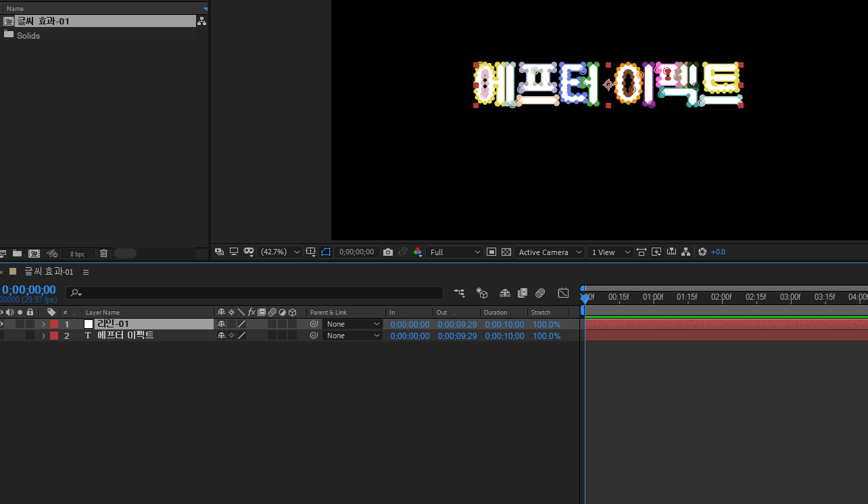Open grid and guide options
The height and width of the screenshot is (504, 868).
(x=311, y=252)
